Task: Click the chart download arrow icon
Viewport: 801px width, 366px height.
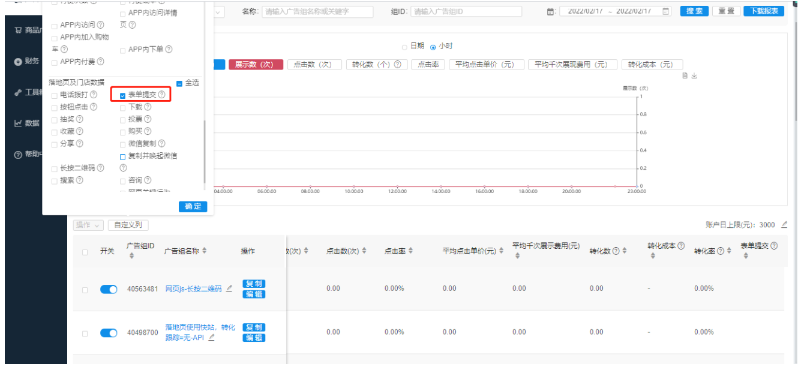Action: click(694, 76)
